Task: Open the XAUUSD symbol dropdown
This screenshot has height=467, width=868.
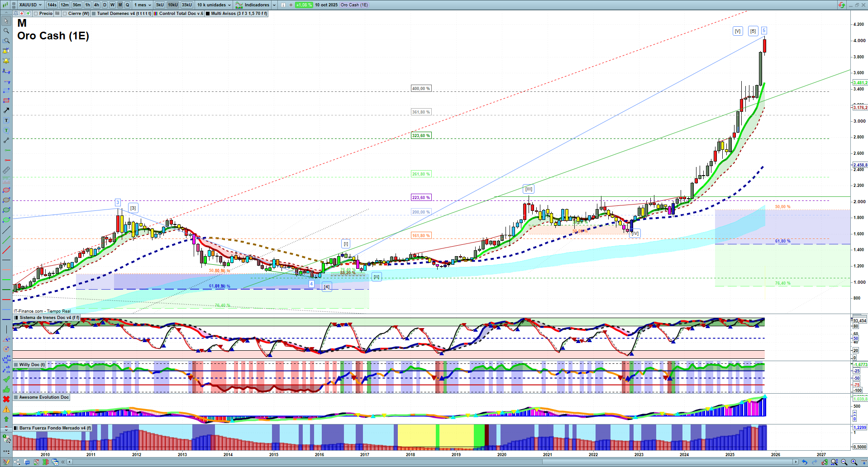Action: 30,5
